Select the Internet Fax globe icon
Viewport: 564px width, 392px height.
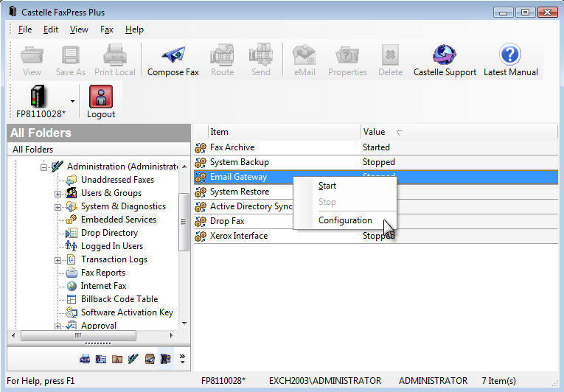coord(72,286)
